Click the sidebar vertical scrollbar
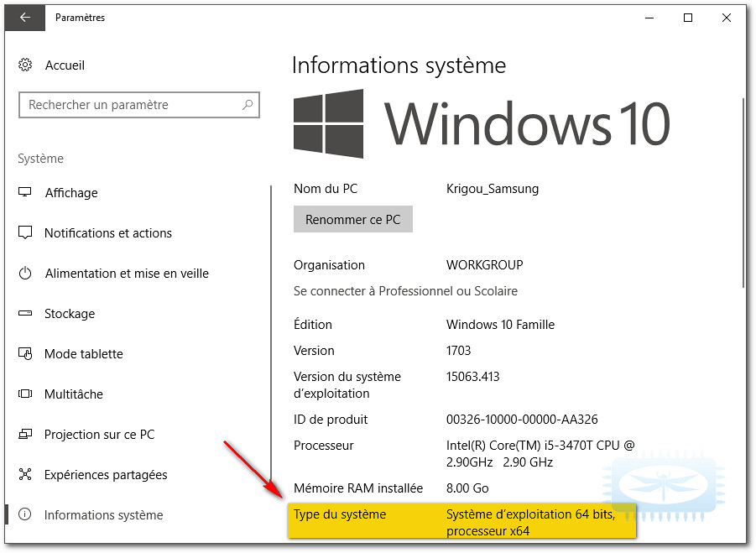Viewport: 756px width, 553px height. click(x=271, y=332)
